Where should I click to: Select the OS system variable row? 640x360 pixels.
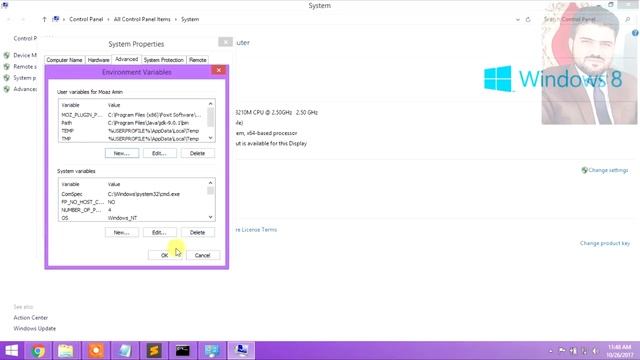(133, 218)
